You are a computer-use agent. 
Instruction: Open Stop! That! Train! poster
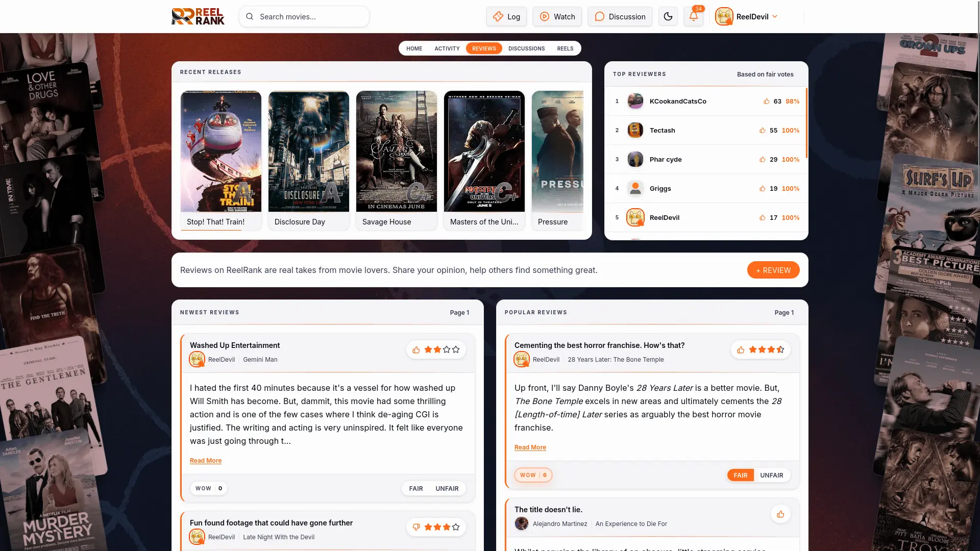[221, 152]
